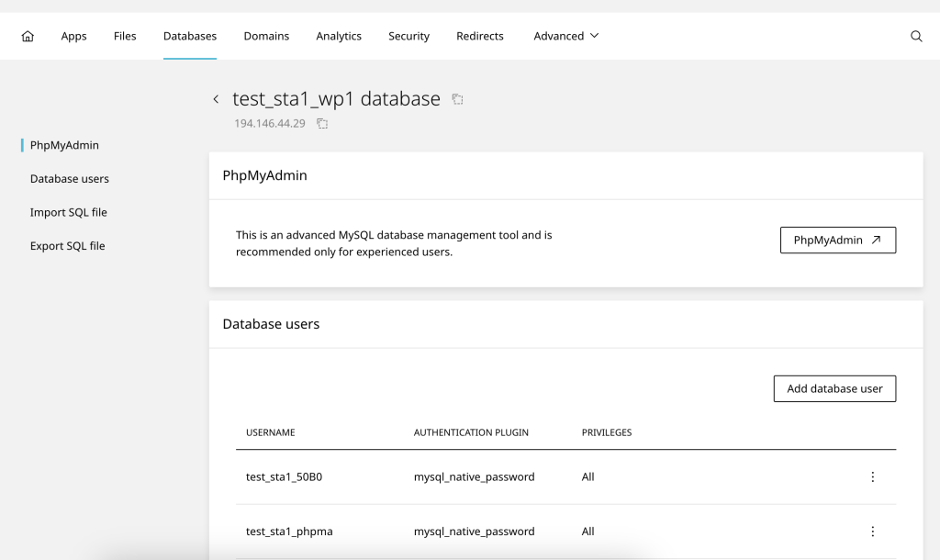This screenshot has width=940, height=560.
Task: Launch PhpMyAdmin with the external link button
Action: click(837, 240)
